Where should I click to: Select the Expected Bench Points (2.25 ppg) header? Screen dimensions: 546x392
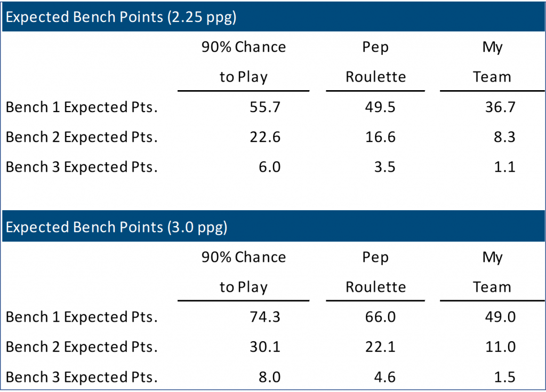coord(121,18)
